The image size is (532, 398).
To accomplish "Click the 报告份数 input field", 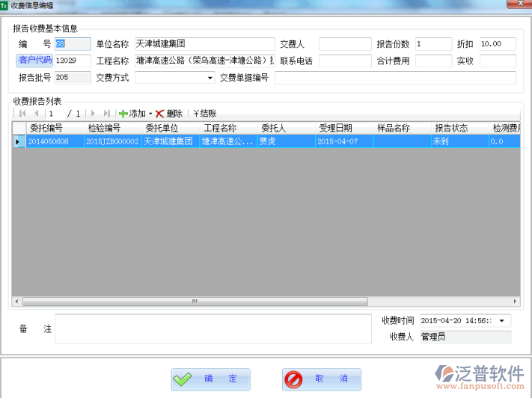I will click(434, 44).
